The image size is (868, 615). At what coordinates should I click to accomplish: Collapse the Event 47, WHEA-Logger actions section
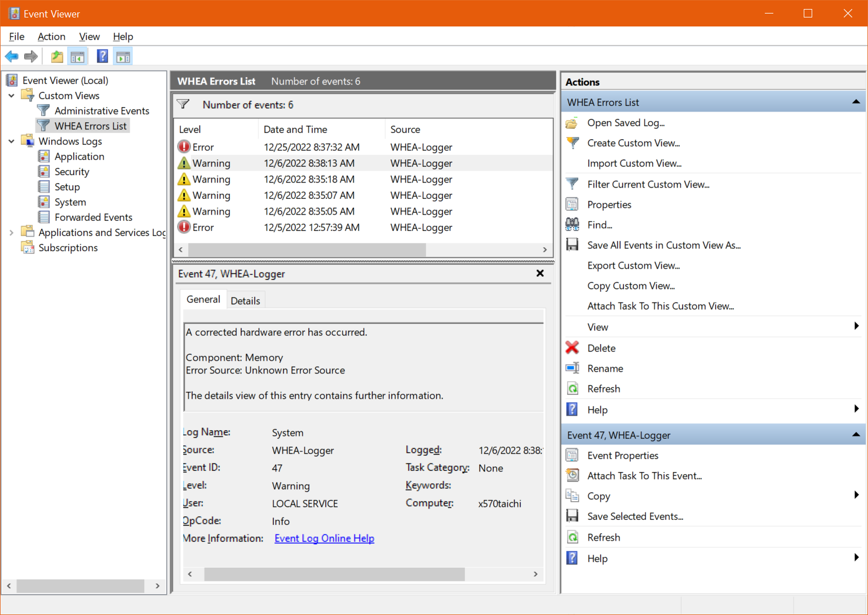(856, 435)
